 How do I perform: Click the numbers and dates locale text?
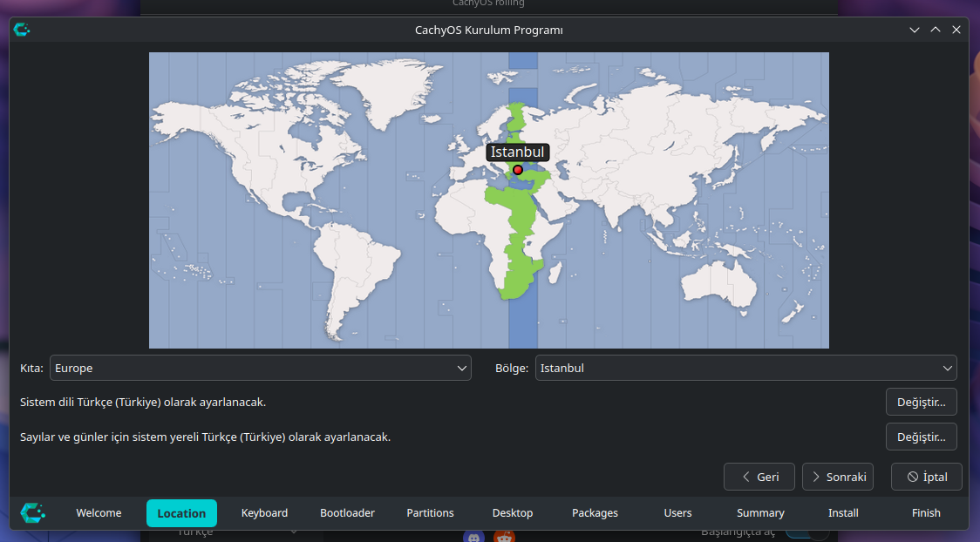click(x=205, y=437)
